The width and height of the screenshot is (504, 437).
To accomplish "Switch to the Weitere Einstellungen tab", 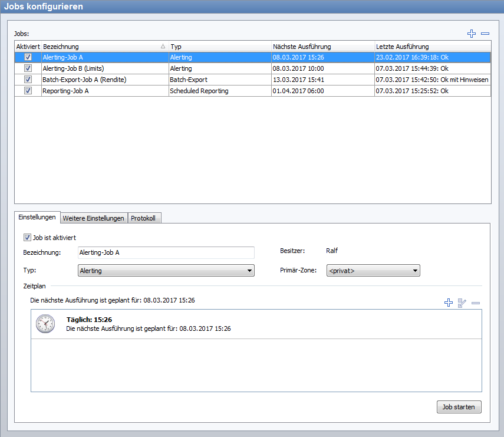I will pyautogui.click(x=94, y=218).
